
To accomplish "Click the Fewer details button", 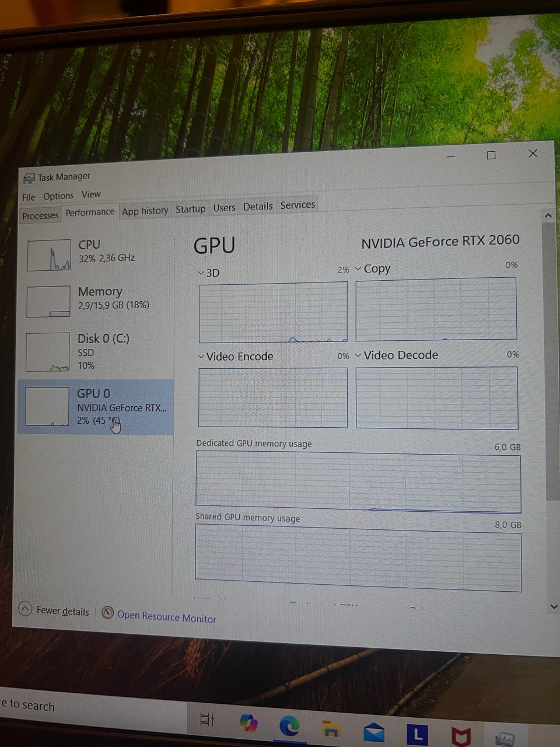I will [54, 610].
